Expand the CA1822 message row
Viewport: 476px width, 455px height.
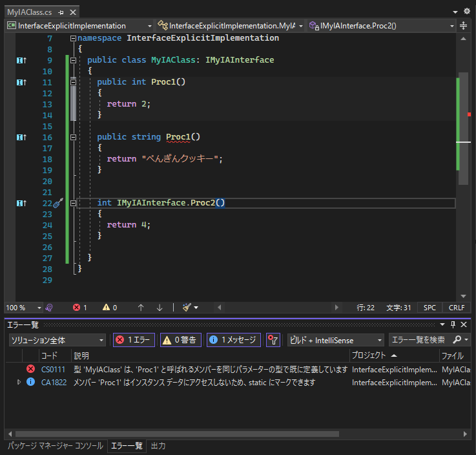(19, 383)
